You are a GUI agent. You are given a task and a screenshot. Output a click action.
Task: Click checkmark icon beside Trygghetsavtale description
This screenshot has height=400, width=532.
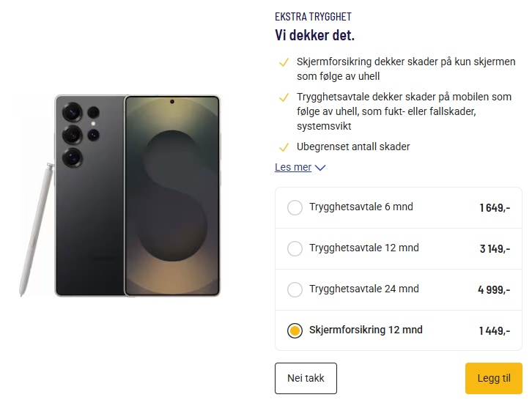(284, 97)
